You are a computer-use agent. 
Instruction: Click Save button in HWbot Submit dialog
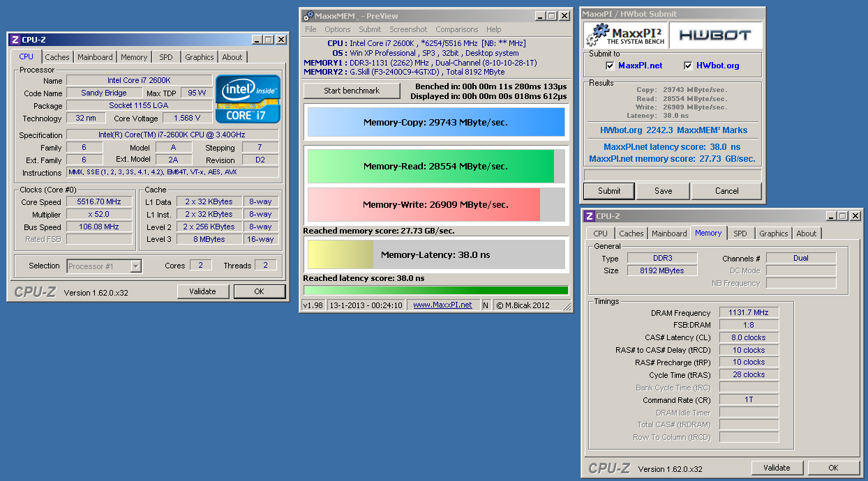pyautogui.click(x=664, y=191)
